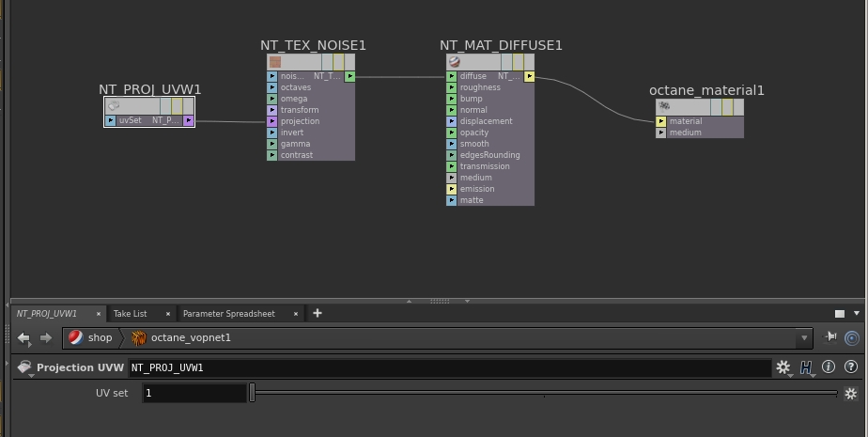This screenshot has width=868, height=437.
Task: Toggle yellow flag on NT_MAT_DIFFUSE1 node
Action: 518,61
